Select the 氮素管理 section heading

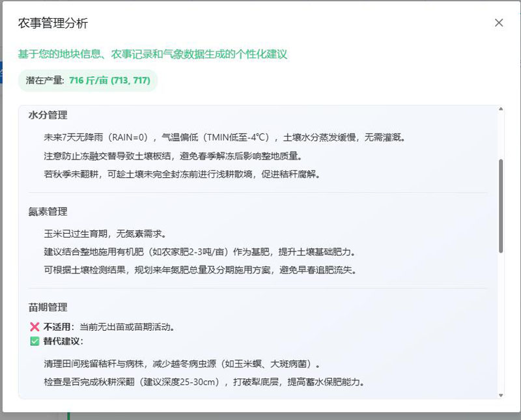click(x=48, y=212)
